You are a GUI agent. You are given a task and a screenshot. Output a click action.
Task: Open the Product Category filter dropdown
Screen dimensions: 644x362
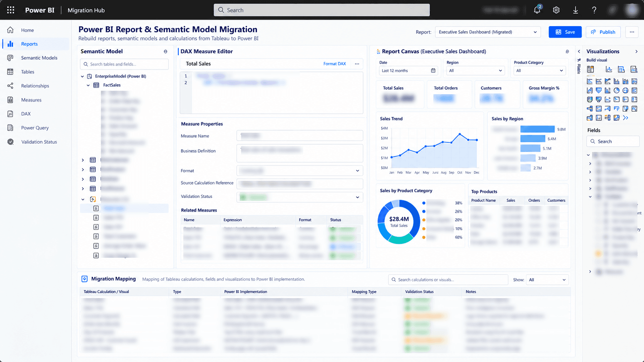coord(540,70)
